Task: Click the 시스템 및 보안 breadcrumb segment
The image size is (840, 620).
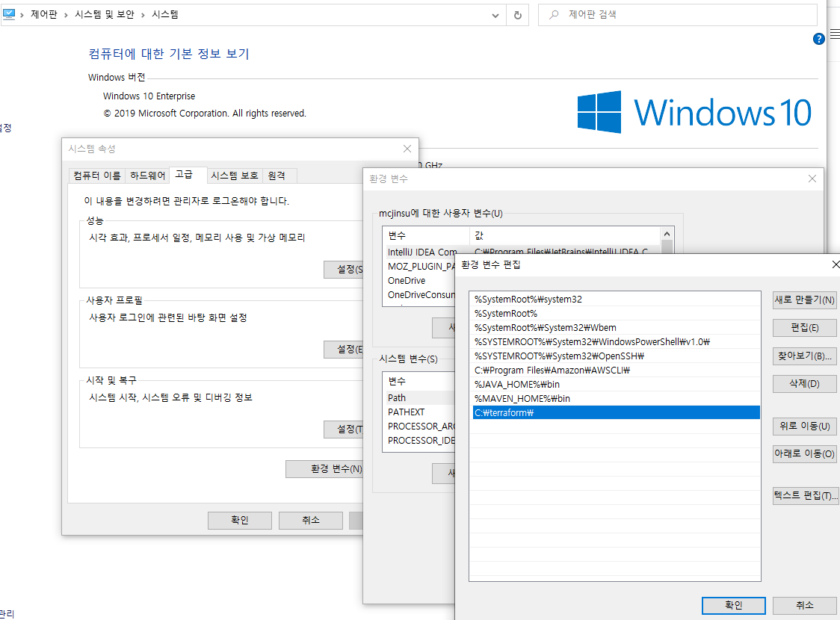Action: [105, 14]
